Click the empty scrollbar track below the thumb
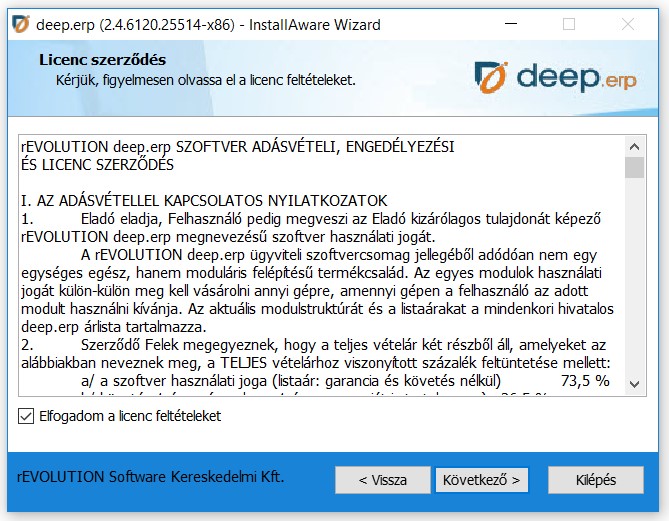669x521 pixels. click(x=634, y=280)
